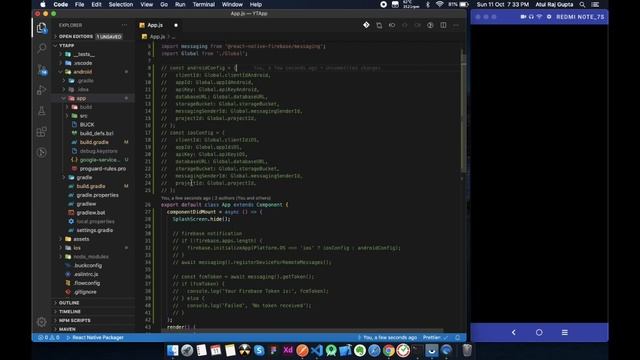640x360 pixels.
Task: Open the Terminal menu
Action: [x=204, y=4]
